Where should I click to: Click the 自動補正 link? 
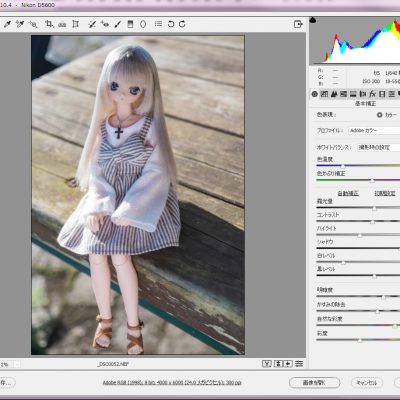point(348,193)
